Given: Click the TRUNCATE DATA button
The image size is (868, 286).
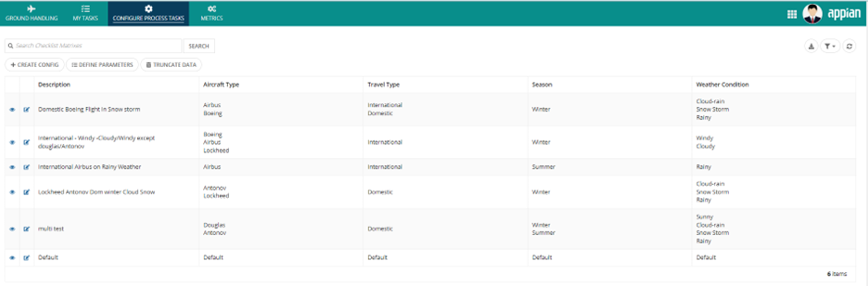Looking at the screenshot, I should pos(171,64).
